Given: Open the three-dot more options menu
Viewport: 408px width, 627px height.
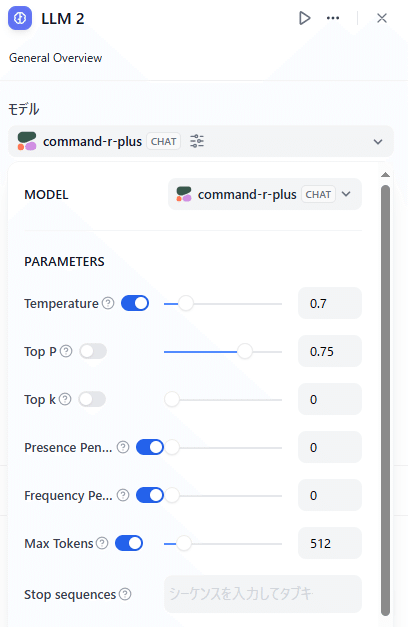Looking at the screenshot, I should coord(333,18).
